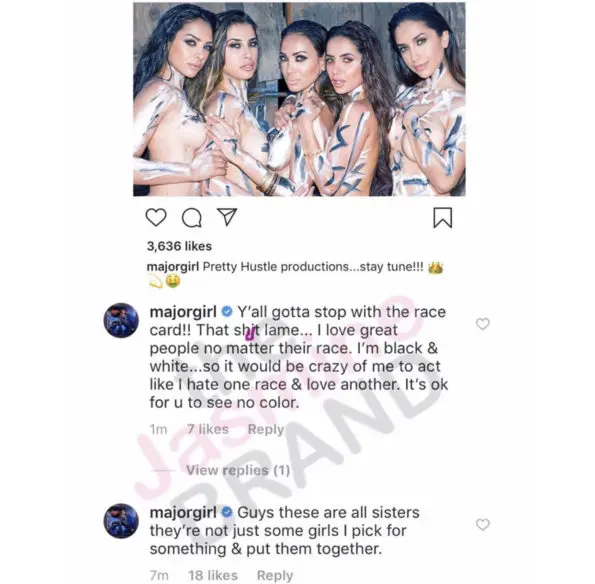Image resolution: width=595 pixels, height=584 pixels.
Task: Like the race card comment heart
Action: pyautogui.click(x=483, y=324)
